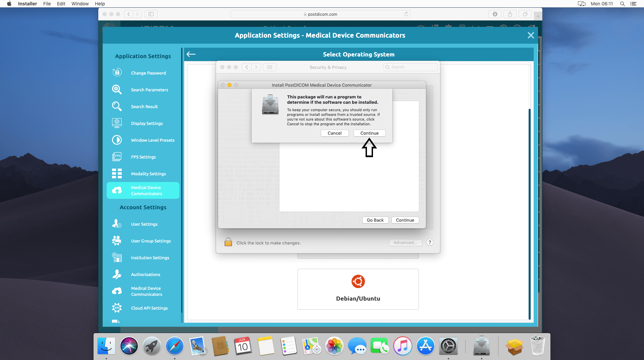Open Music in the dock
The height and width of the screenshot is (360, 644).
(x=403, y=346)
